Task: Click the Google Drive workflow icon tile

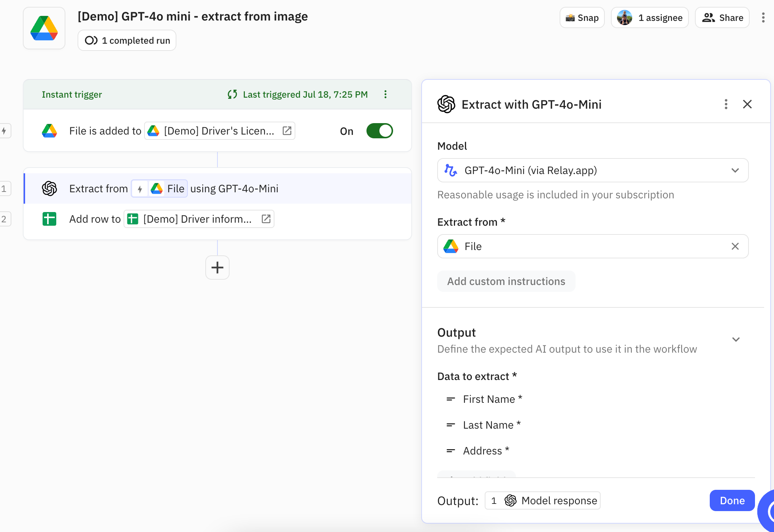Action: coord(44,28)
